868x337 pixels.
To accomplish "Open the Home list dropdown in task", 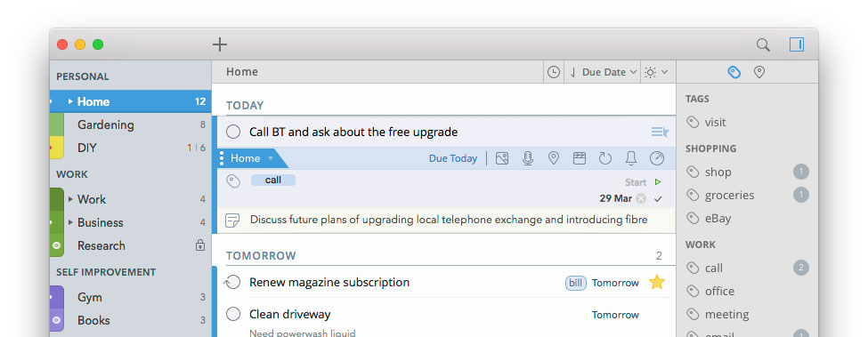I will pyautogui.click(x=253, y=158).
